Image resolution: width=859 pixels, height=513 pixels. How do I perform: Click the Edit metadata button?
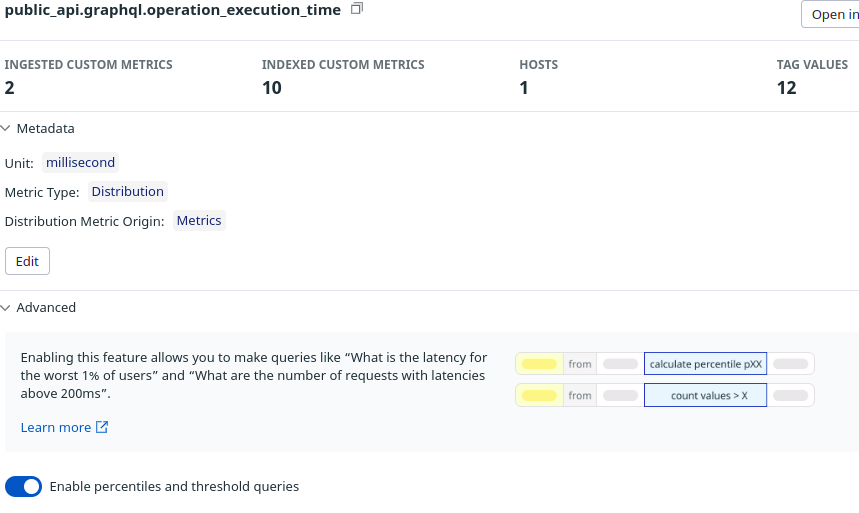click(x=27, y=261)
